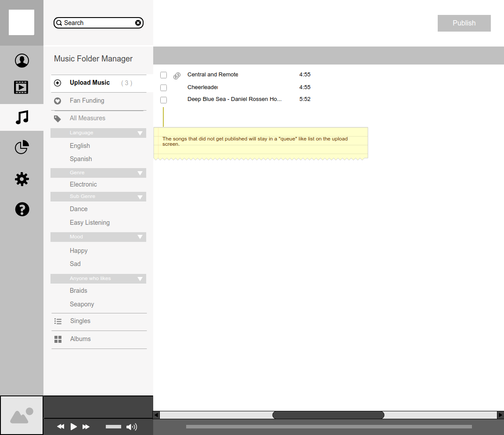The width and height of the screenshot is (504, 435).
Task: Filter by Sad mood
Action: 75,264
